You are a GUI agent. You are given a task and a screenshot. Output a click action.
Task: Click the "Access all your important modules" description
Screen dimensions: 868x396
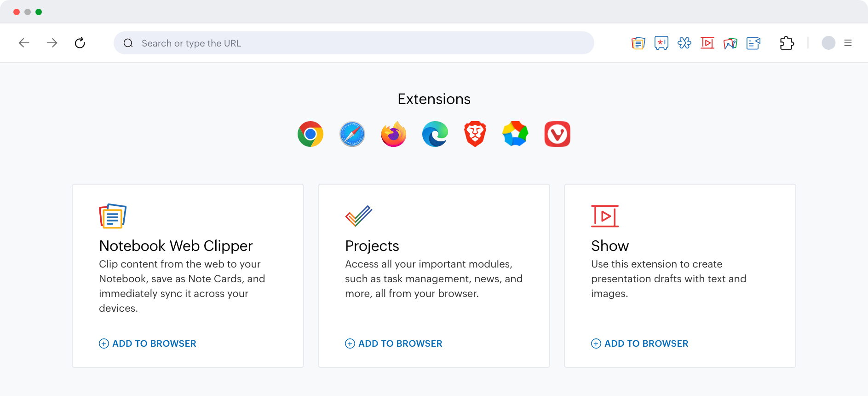pyautogui.click(x=434, y=279)
